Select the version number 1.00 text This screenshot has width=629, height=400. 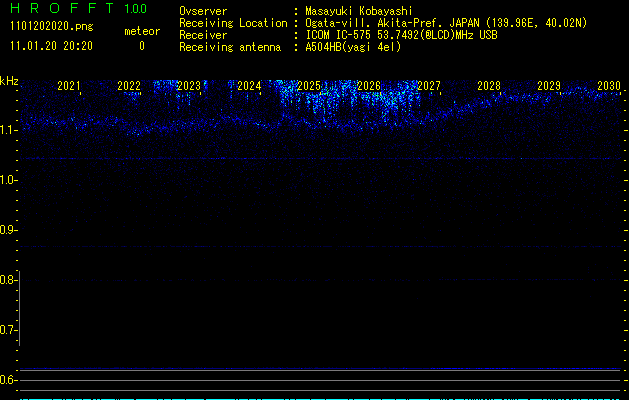coord(136,8)
